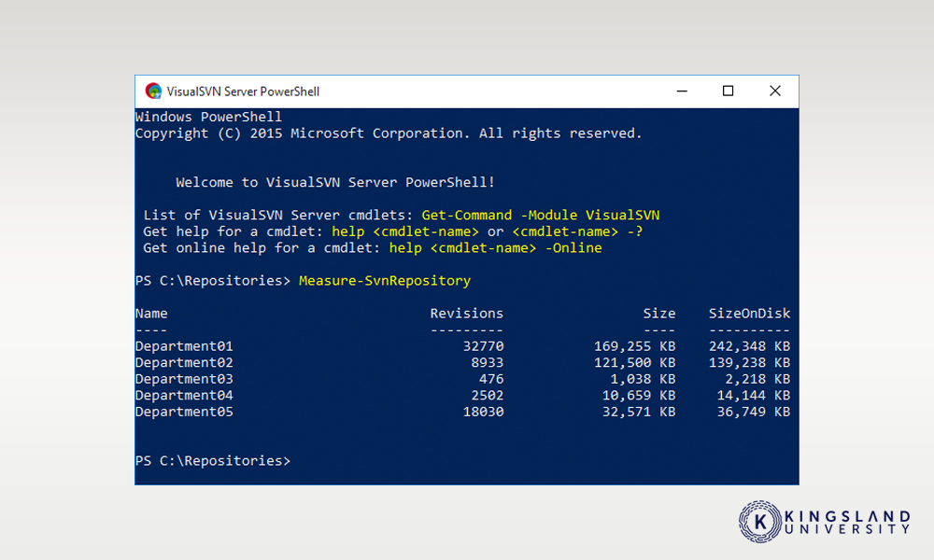Click the 'Department03' row name
The height and width of the screenshot is (560, 934).
[x=184, y=379]
